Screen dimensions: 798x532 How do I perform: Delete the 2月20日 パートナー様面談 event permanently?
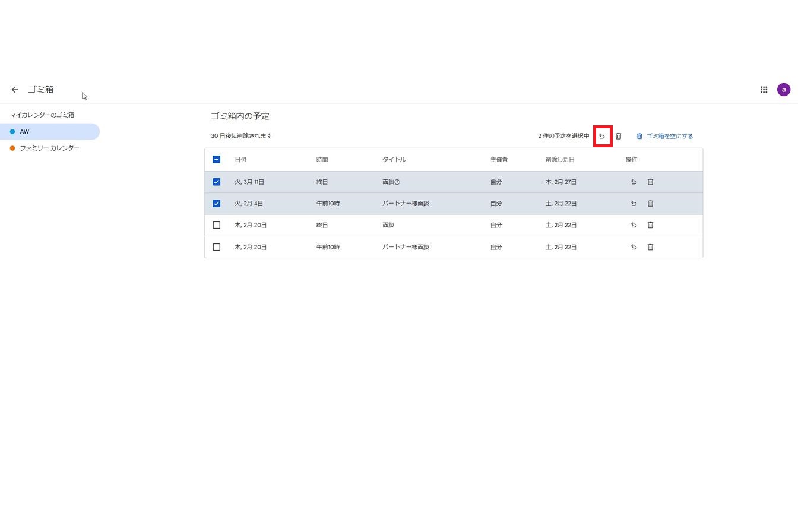650,247
